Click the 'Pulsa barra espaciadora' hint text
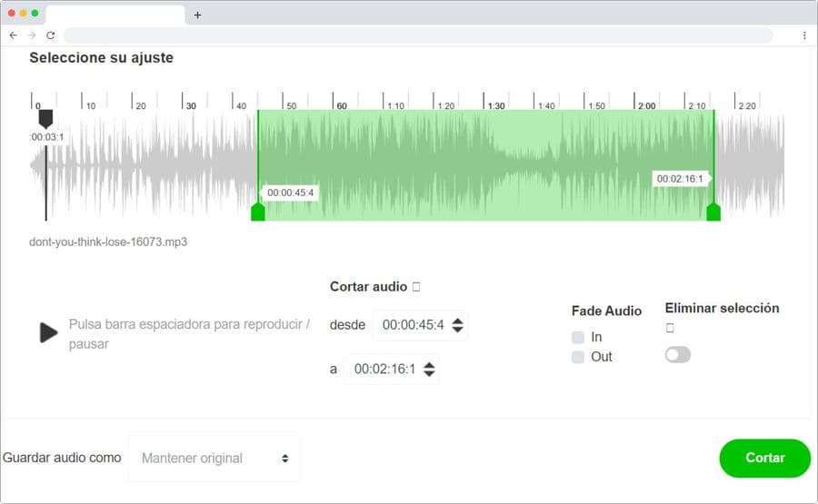Viewport: 818px width, 504px height. (x=189, y=334)
